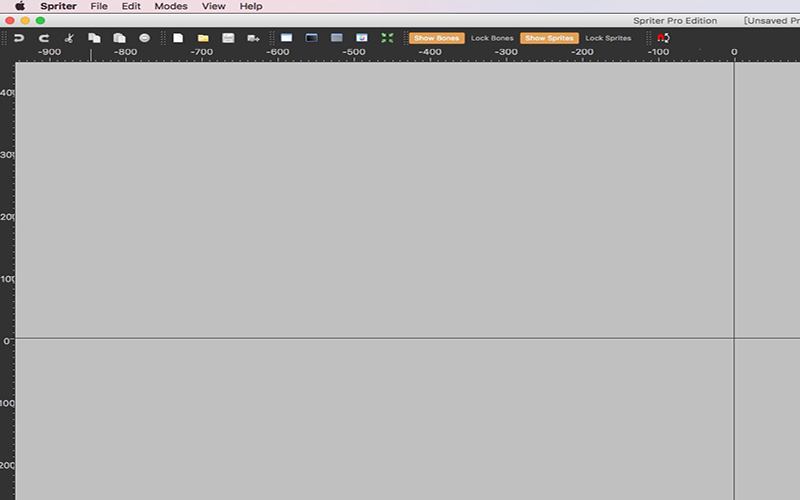This screenshot has height=500, width=800.
Task: Click the Save disk icon
Action: pyautogui.click(x=228, y=38)
